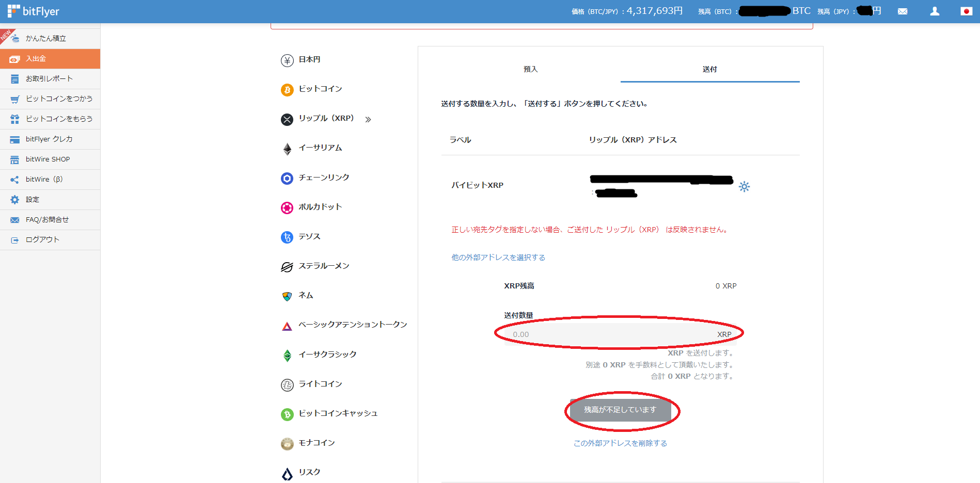Click the 送付数量 XRP amount field
Viewport: 980px width, 483px height.
[620, 334]
